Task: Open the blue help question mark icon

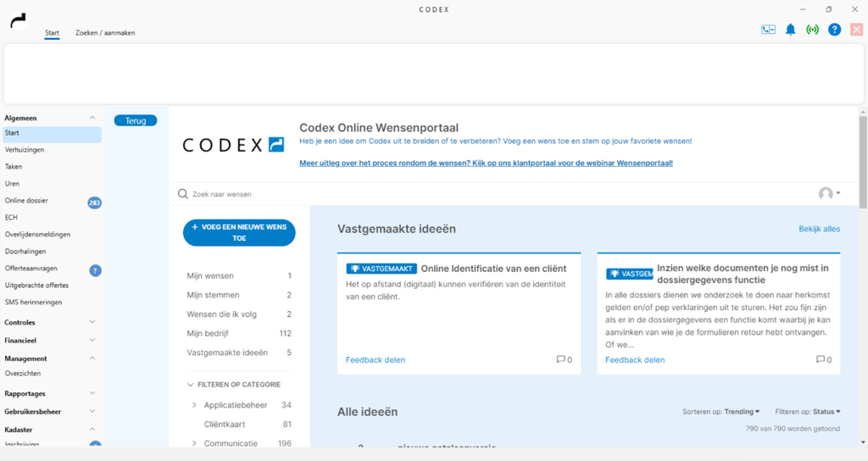Action: tap(834, 30)
